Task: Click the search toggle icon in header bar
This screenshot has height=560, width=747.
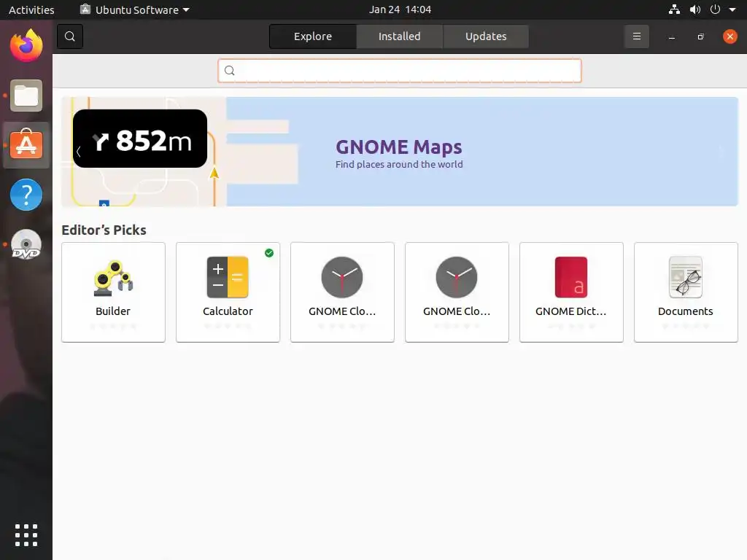Action: (x=70, y=36)
